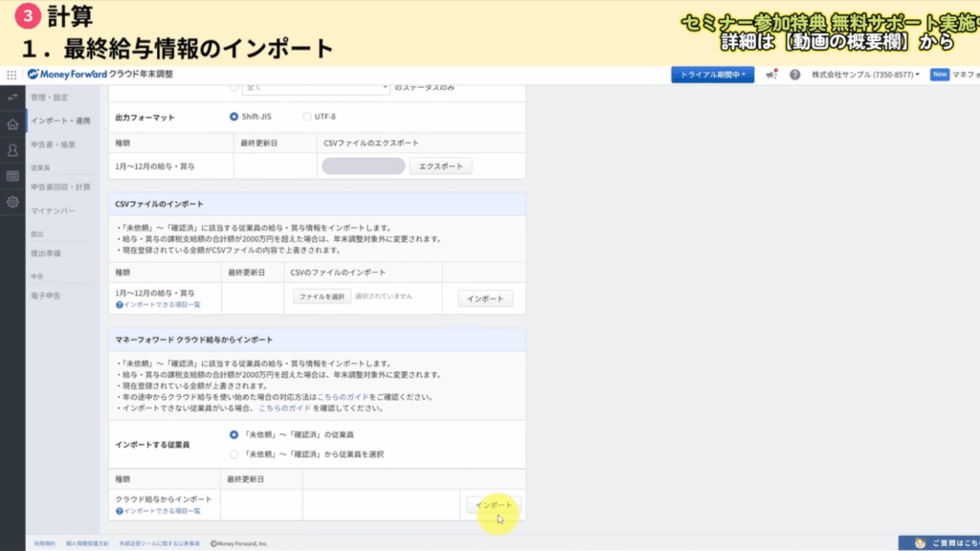Click the help question mark icon
This screenshot has width=980, height=551.
click(x=794, y=75)
